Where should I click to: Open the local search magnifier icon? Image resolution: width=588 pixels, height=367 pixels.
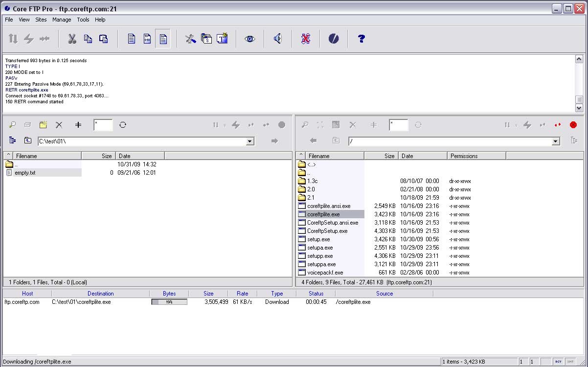pyautogui.click(x=12, y=125)
